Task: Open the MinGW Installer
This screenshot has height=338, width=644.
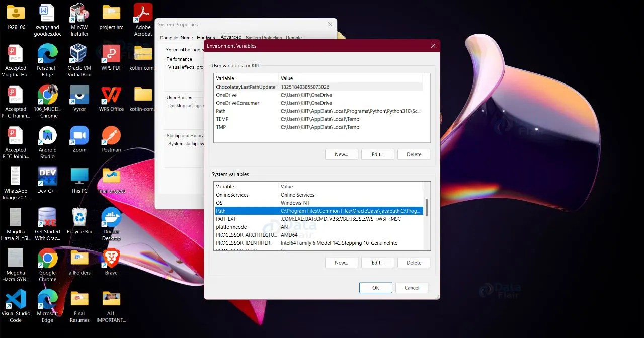Action: pyautogui.click(x=79, y=13)
